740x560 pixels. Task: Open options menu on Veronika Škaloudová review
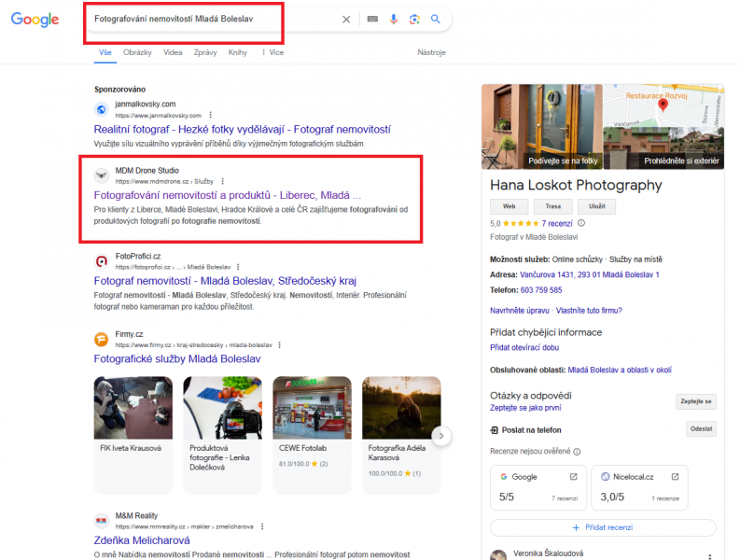709,556
